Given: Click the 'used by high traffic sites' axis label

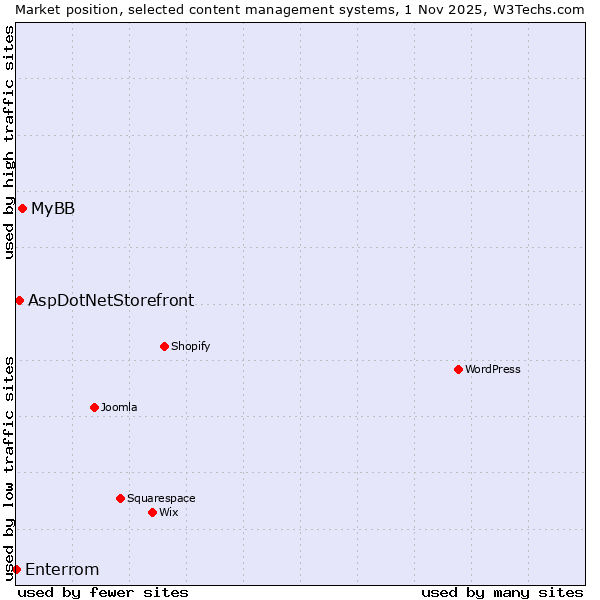Looking at the screenshot, I should pos(9,142).
